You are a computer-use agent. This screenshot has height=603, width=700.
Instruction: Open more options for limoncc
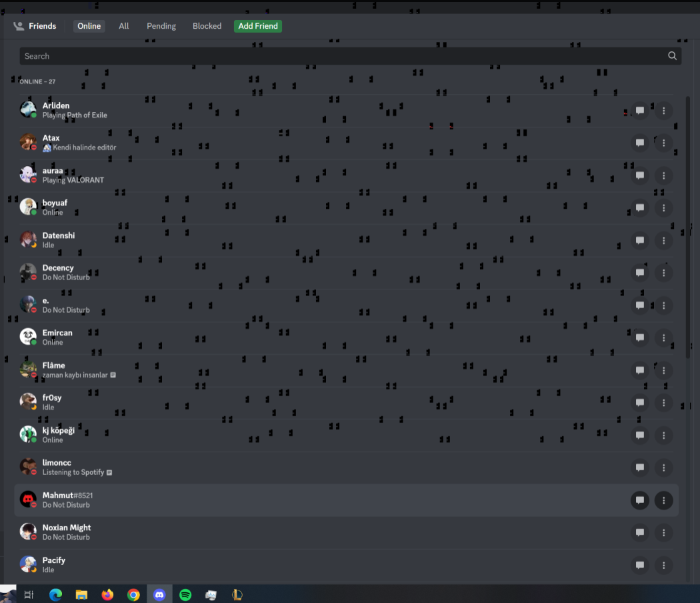[x=664, y=468]
